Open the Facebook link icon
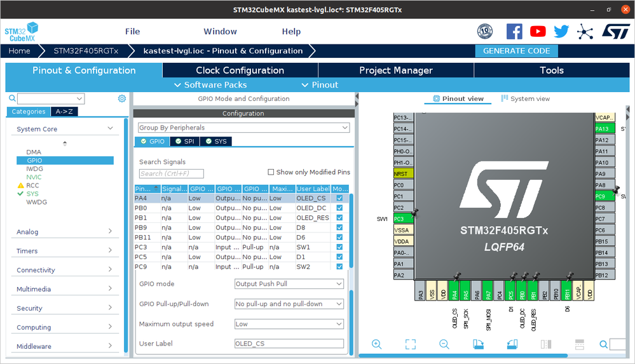Screen dimensions: 635x364 [514, 31]
